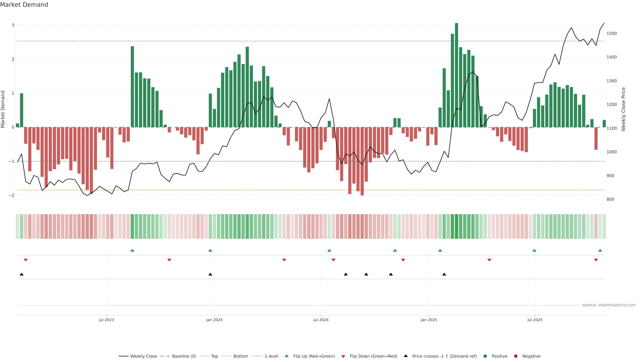Click the black Price crosses -1 legend triangle
644x362 pixels.
click(x=406, y=356)
